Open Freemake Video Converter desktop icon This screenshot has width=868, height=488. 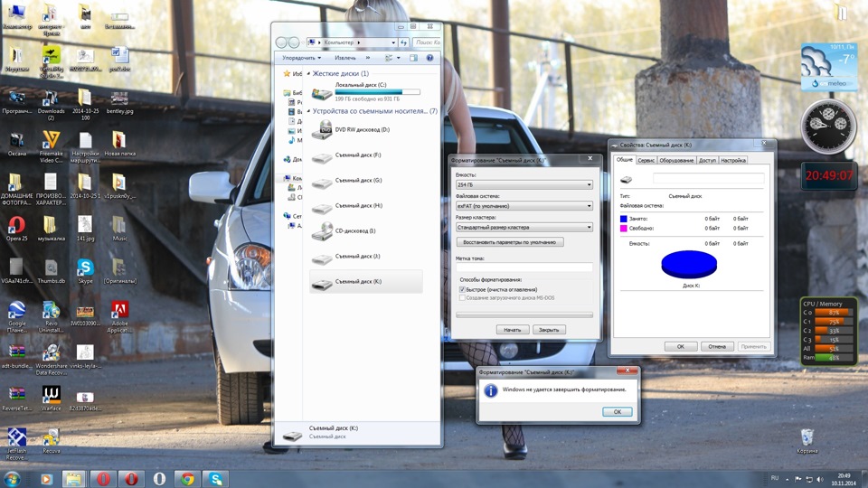point(51,146)
